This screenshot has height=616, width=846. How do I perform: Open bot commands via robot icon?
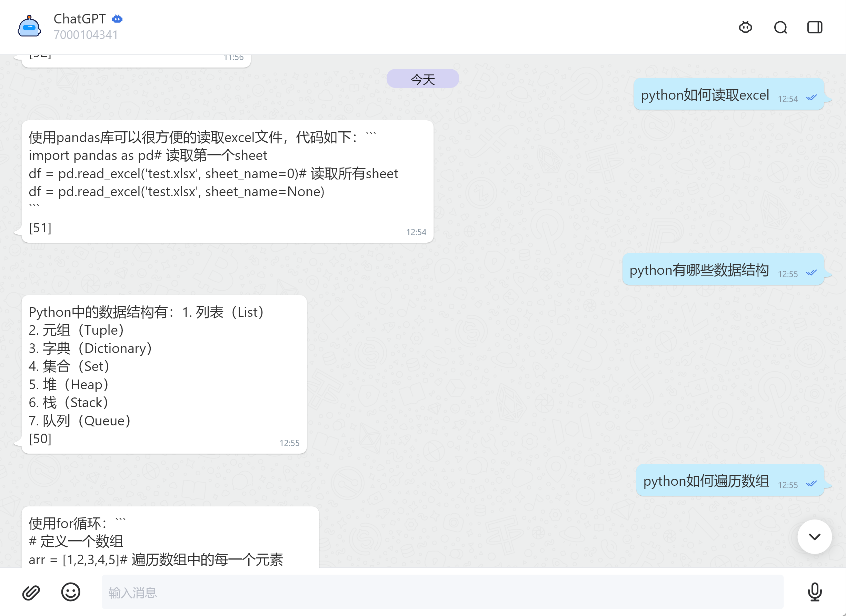coord(745,27)
